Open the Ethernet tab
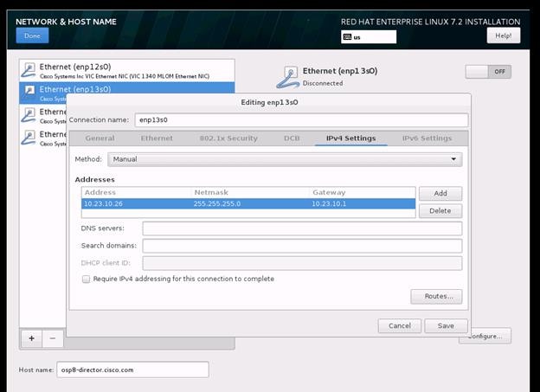Viewport: 540px width, 392px height. pyautogui.click(x=157, y=138)
